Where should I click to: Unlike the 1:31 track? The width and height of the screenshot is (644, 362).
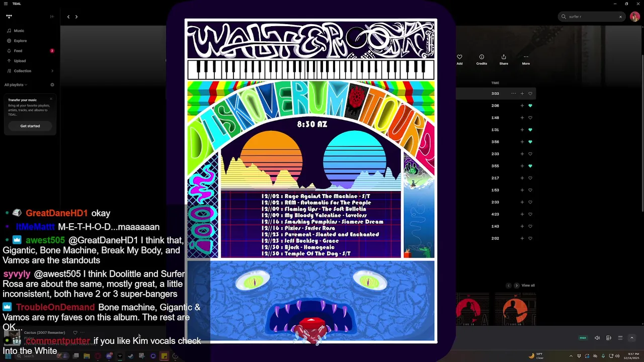530,130
